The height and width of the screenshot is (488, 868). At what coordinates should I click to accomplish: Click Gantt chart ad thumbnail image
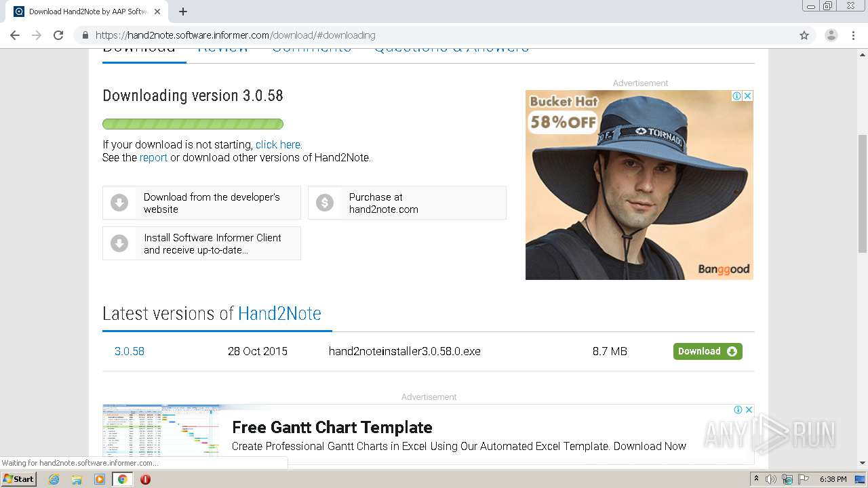(x=161, y=431)
